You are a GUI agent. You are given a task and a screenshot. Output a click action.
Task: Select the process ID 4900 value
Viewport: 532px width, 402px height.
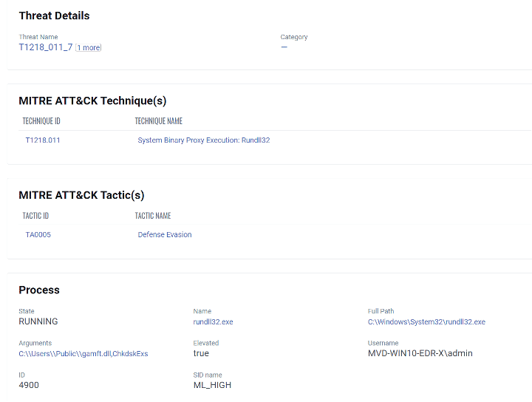[29, 385]
